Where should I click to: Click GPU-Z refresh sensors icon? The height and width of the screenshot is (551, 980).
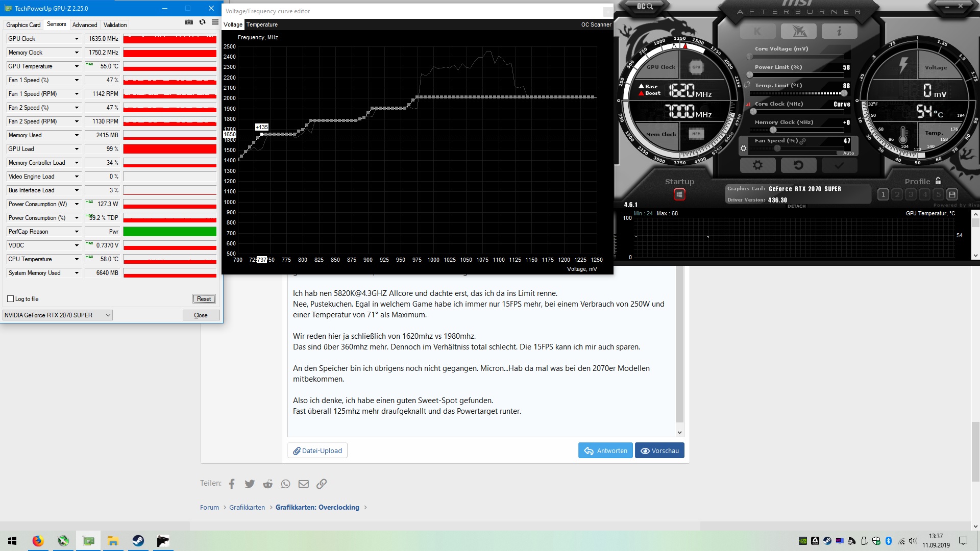click(x=202, y=22)
